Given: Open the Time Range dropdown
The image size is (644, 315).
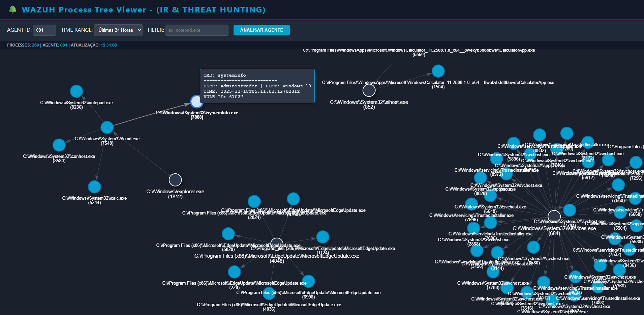Looking at the screenshot, I should pos(118,30).
